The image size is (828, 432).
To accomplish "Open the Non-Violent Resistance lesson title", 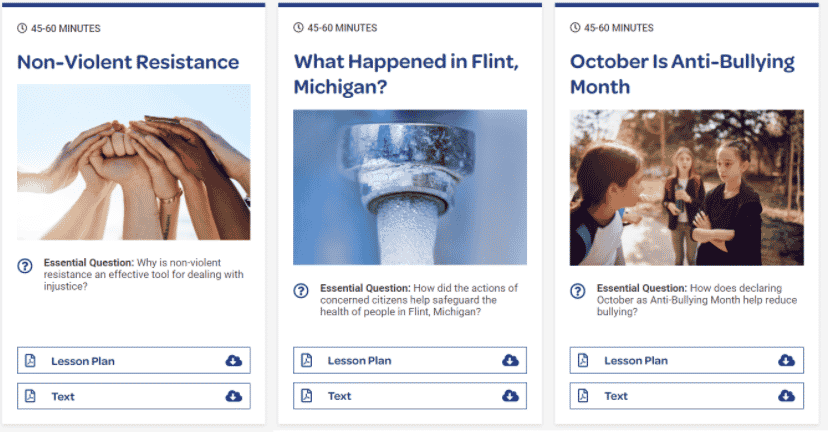I will click(128, 62).
